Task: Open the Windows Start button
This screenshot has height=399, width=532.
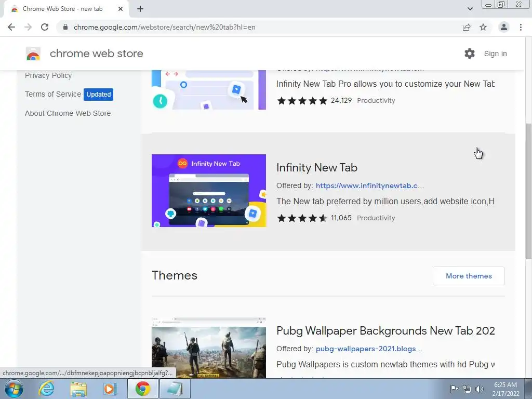Action: 14,389
